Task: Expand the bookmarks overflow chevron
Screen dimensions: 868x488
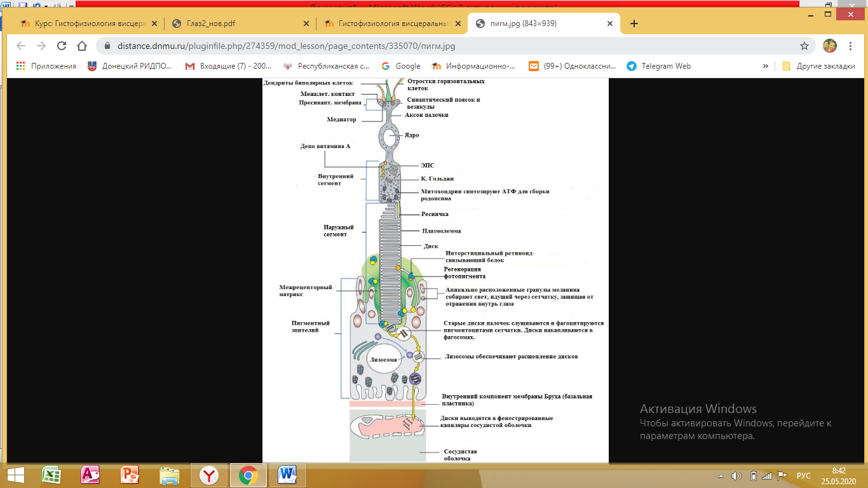Action: point(766,66)
